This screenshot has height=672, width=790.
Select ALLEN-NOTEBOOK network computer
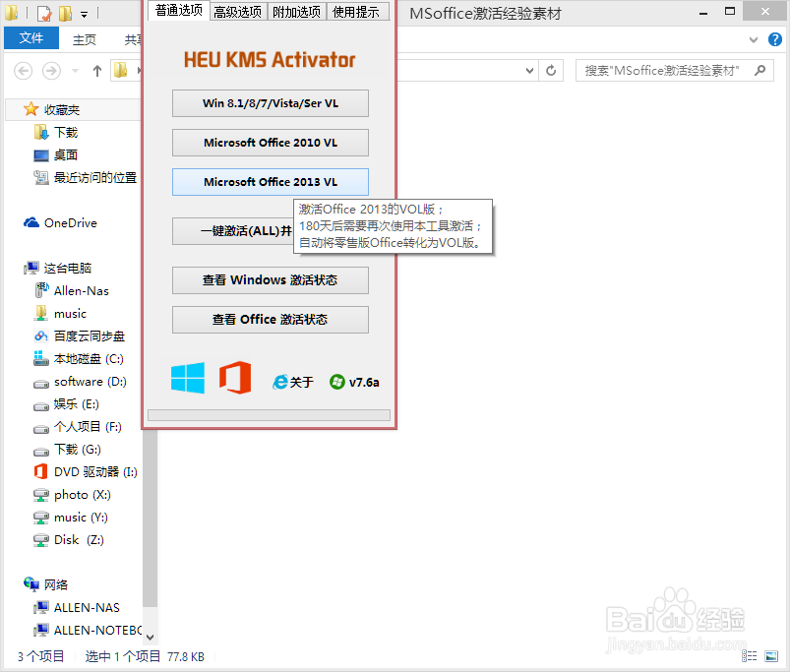(97, 631)
